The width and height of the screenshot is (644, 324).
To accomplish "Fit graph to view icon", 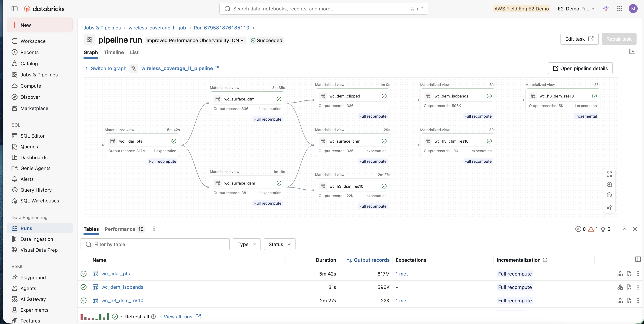I will [x=609, y=174].
